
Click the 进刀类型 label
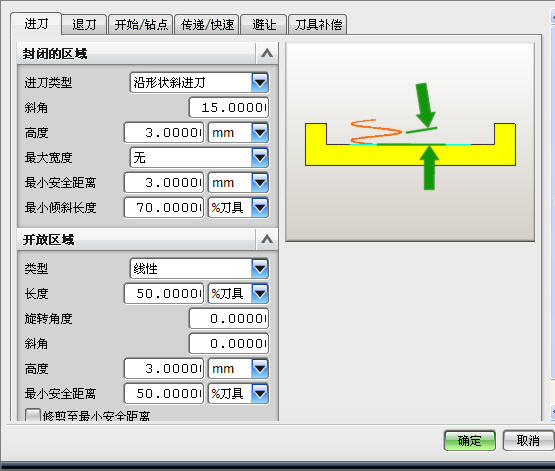pyautogui.click(x=48, y=83)
